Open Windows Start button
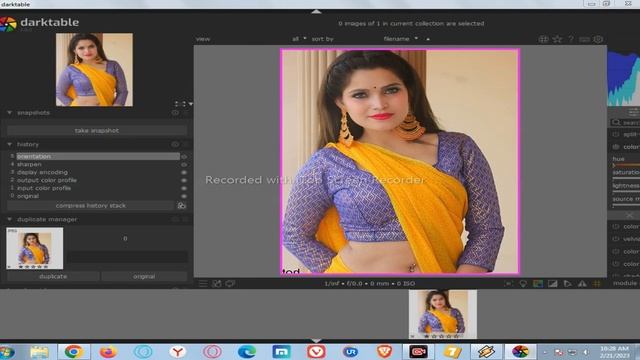The width and height of the screenshot is (640, 360). (7, 352)
